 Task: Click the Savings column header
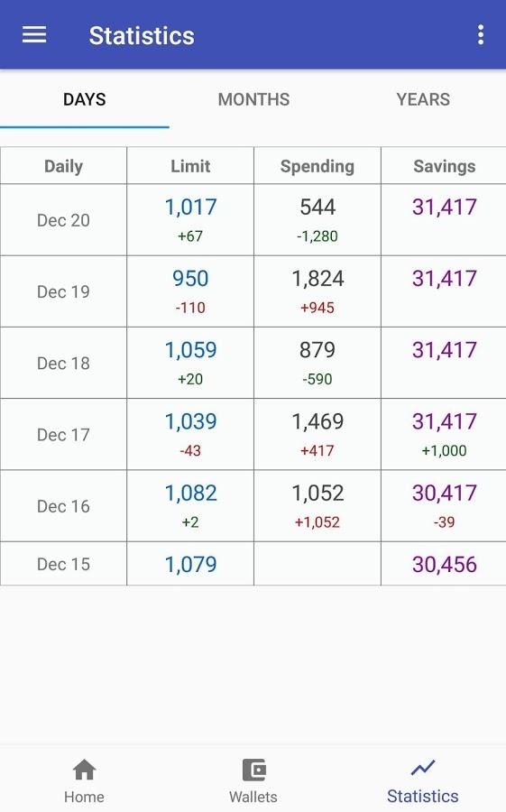tap(445, 166)
